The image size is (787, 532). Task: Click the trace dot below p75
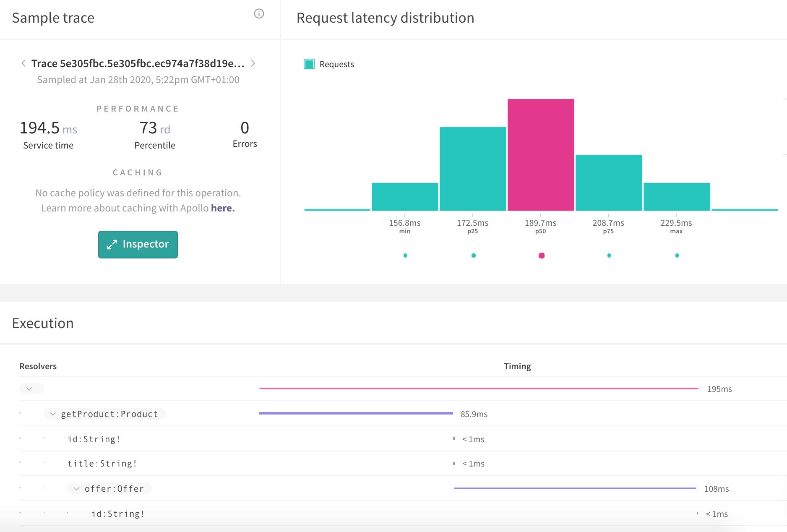(609, 256)
